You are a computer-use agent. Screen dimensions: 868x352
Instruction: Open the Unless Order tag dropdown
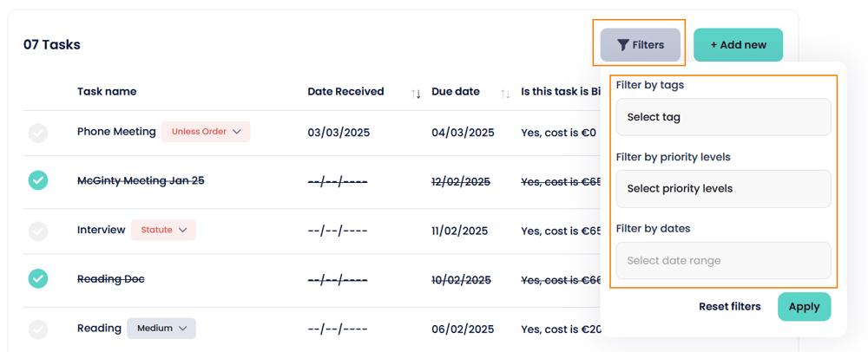pyautogui.click(x=206, y=132)
